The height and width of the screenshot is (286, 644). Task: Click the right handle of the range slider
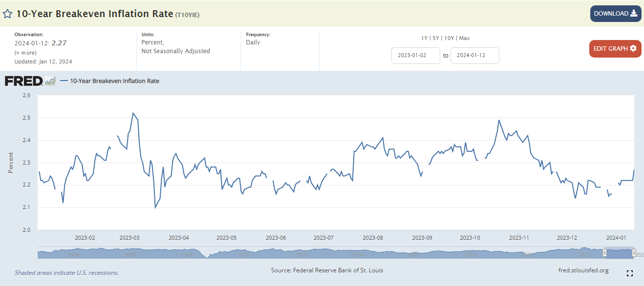[x=634, y=253]
